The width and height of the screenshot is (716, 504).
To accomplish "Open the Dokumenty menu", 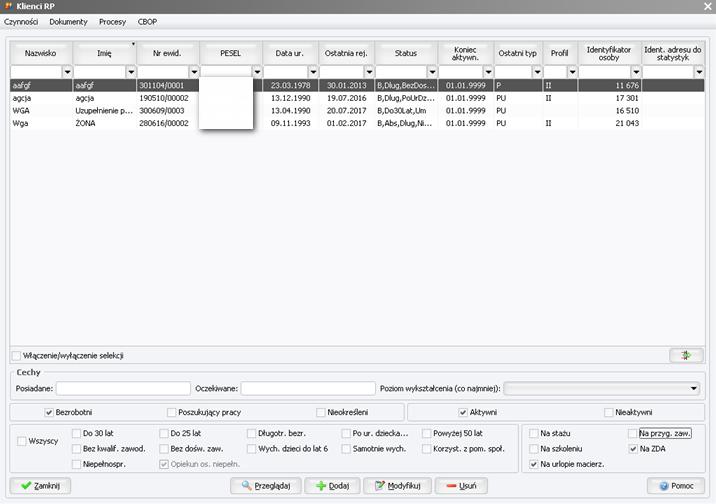I will click(x=68, y=21).
